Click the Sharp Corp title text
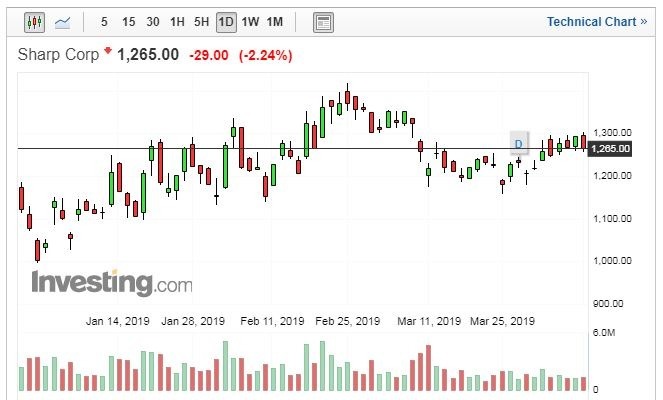The image size is (663, 400). pos(58,55)
